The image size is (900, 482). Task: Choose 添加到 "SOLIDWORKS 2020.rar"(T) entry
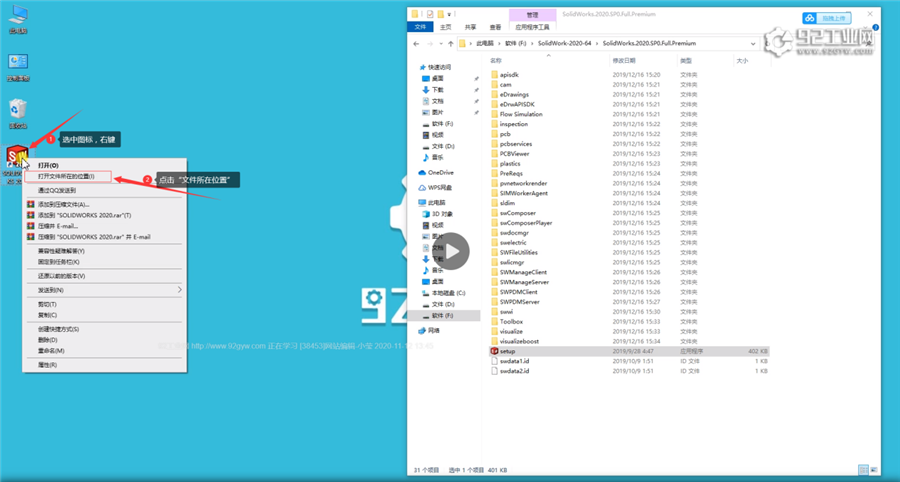pos(84,215)
